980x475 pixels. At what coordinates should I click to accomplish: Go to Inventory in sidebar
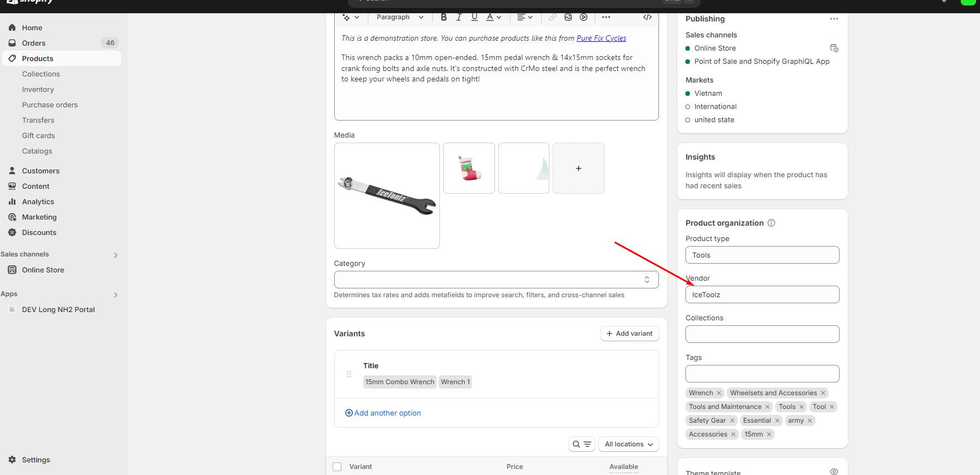38,89
